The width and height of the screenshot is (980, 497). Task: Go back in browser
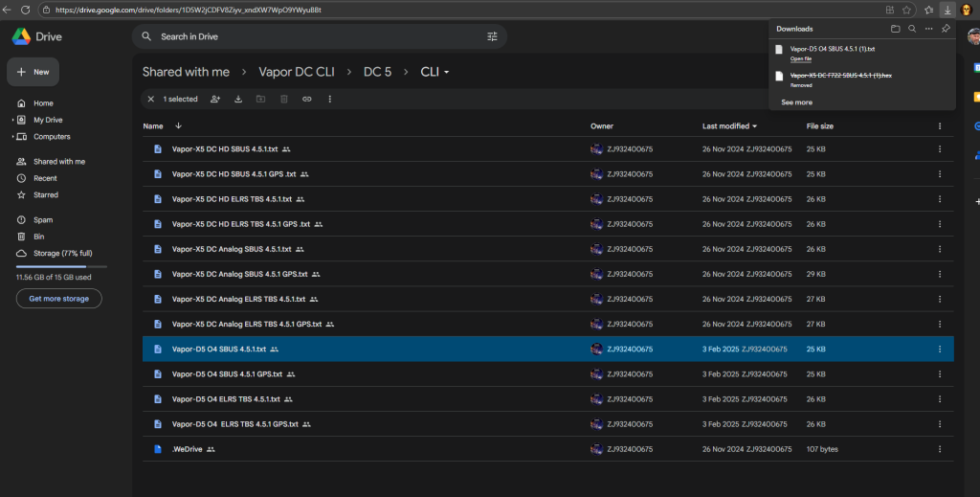pyautogui.click(x=7, y=10)
